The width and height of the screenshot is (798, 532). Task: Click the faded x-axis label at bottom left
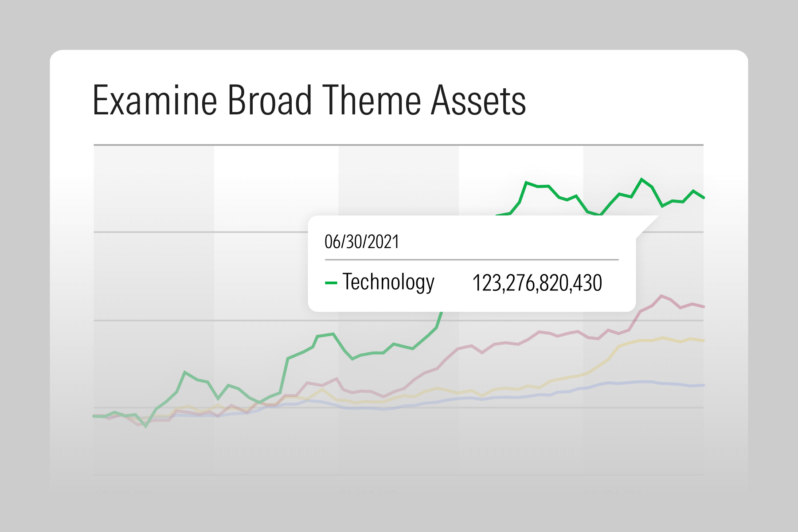(123, 492)
